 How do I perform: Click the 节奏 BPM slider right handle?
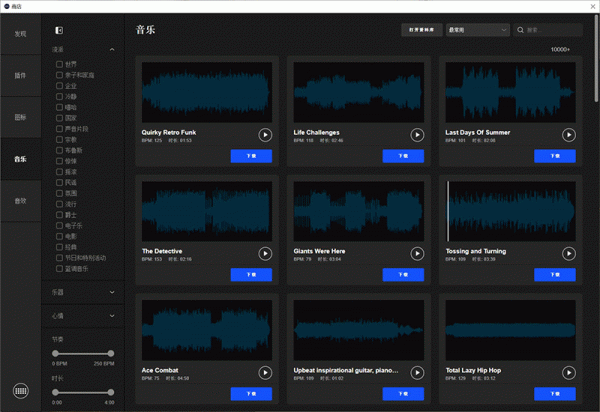coord(109,353)
